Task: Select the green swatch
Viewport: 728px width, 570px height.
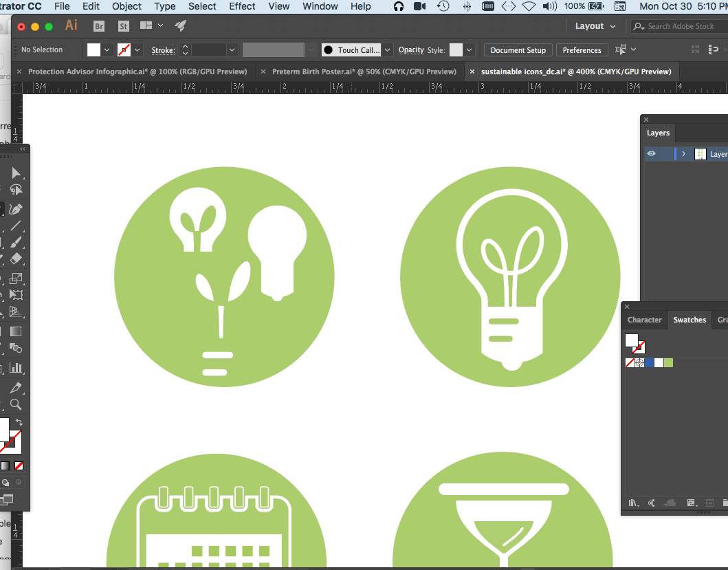Action: pyautogui.click(x=668, y=363)
